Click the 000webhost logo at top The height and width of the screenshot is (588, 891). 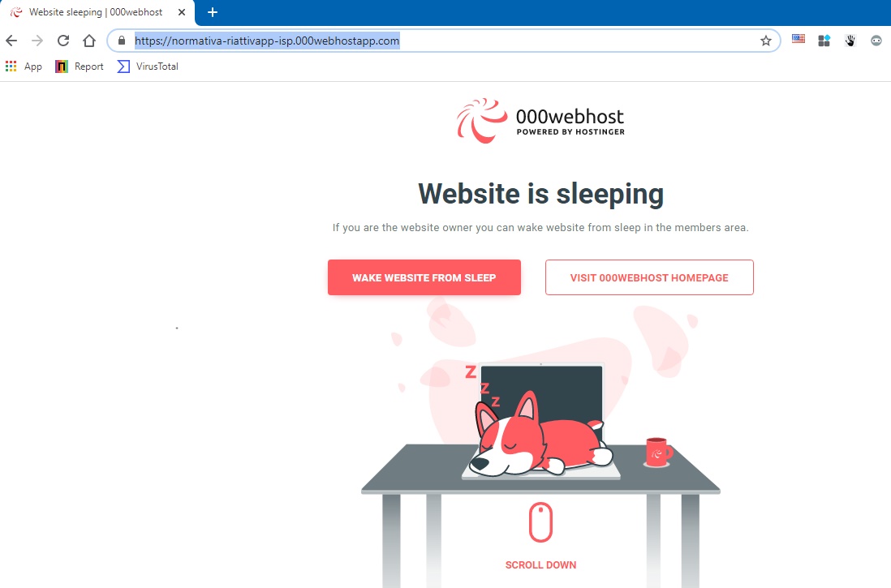click(540, 121)
